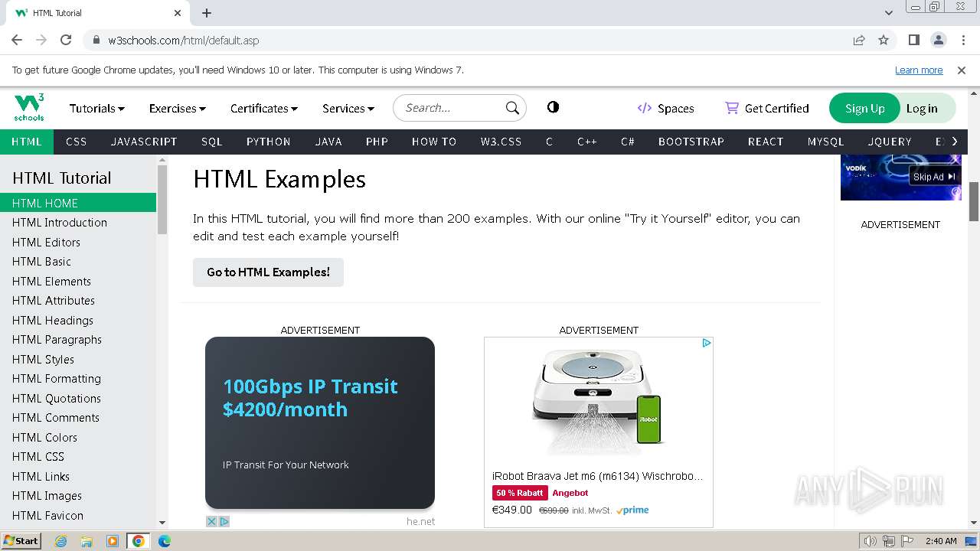Open Windows Start menu

click(x=21, y=540)
